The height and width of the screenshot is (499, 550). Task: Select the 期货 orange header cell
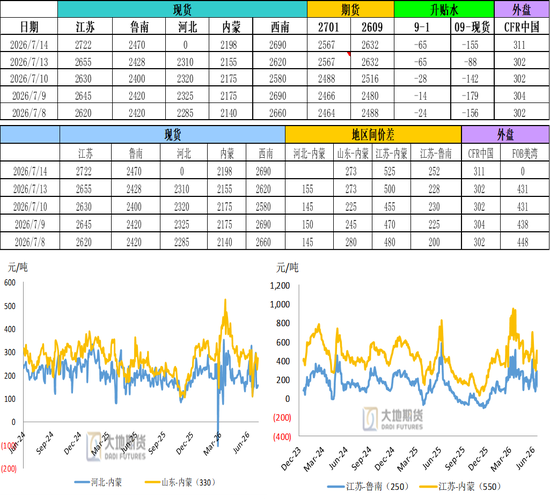click(x=350, y=9)
